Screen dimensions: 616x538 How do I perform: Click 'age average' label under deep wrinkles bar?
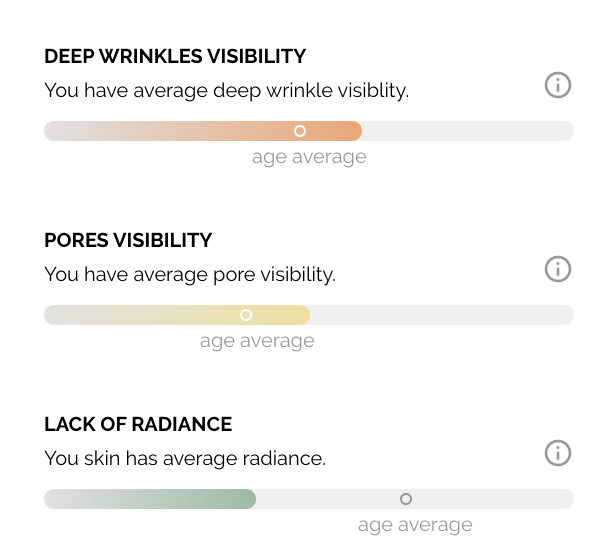[x=309, y=157]
